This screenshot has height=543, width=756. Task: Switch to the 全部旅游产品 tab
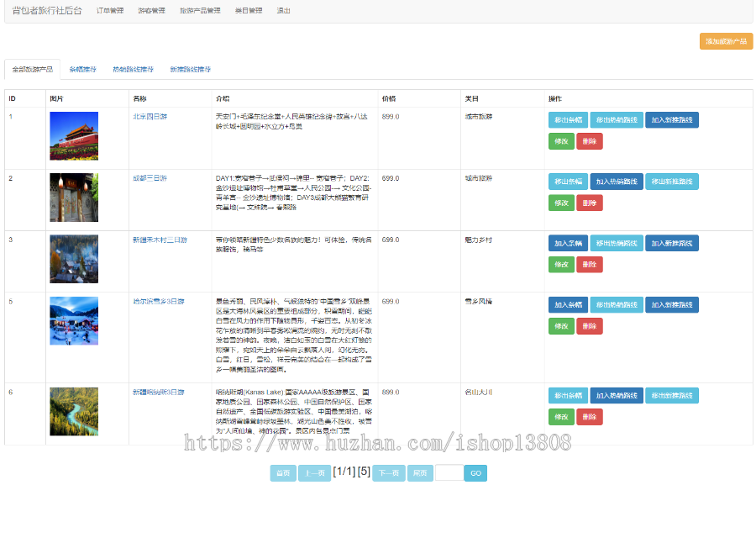(32, 70)
